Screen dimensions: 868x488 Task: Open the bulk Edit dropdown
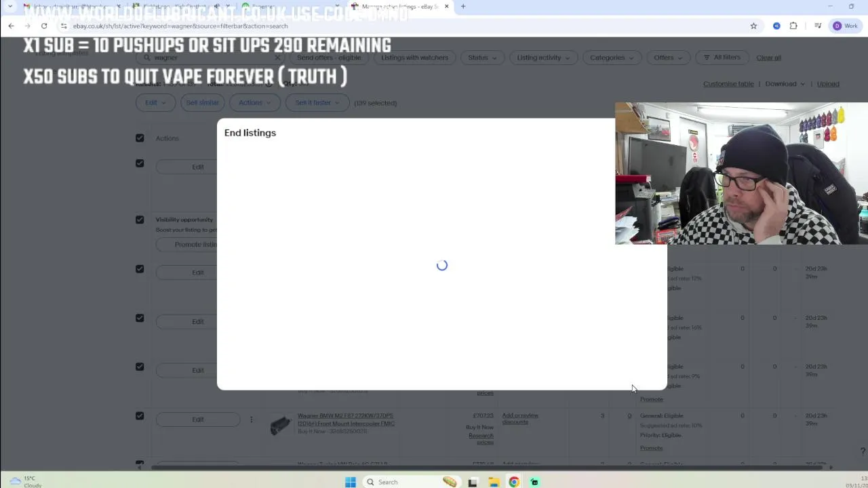(x=155, y=103)
